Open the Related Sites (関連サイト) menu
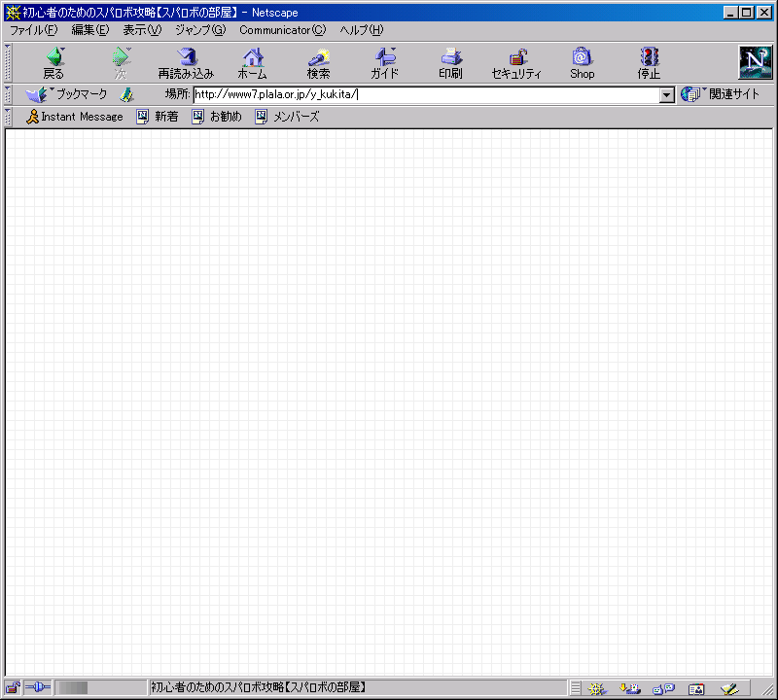 tap(720, 94)
